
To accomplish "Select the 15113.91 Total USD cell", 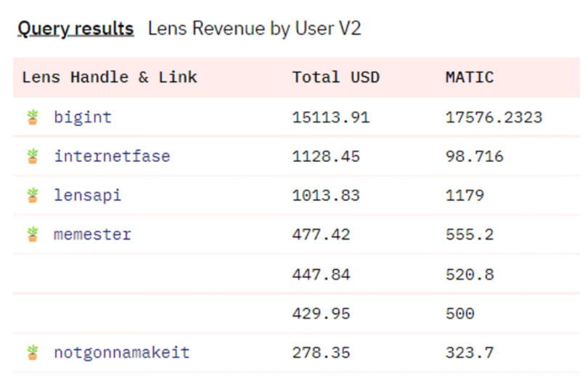I will pyautogui.click(x=331, y=118).
